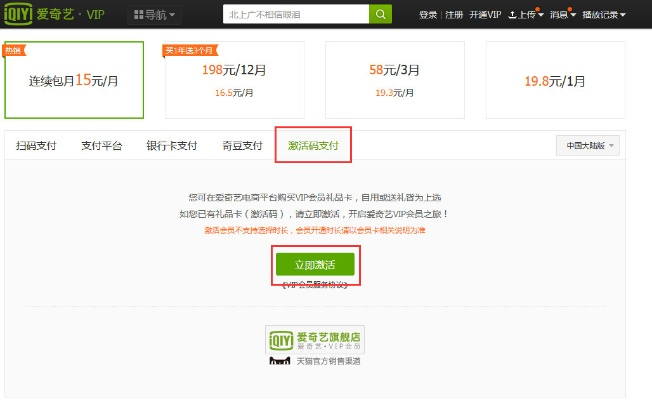652x400 pixels.
Task: Select the 连续包月 15元/月 plan
Action: pos(74,80)
